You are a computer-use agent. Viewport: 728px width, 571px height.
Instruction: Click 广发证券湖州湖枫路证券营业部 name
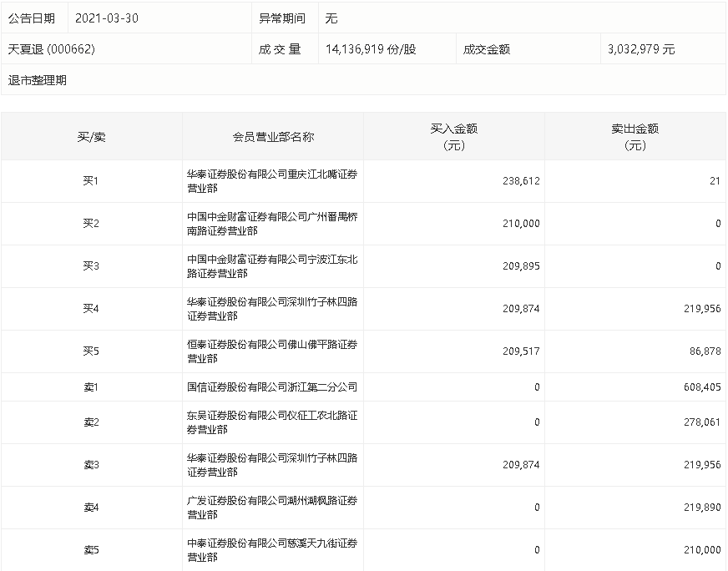tap(272, 508)
